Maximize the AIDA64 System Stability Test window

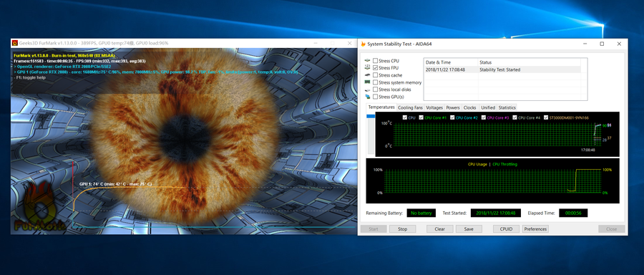(x=602, y=44)
